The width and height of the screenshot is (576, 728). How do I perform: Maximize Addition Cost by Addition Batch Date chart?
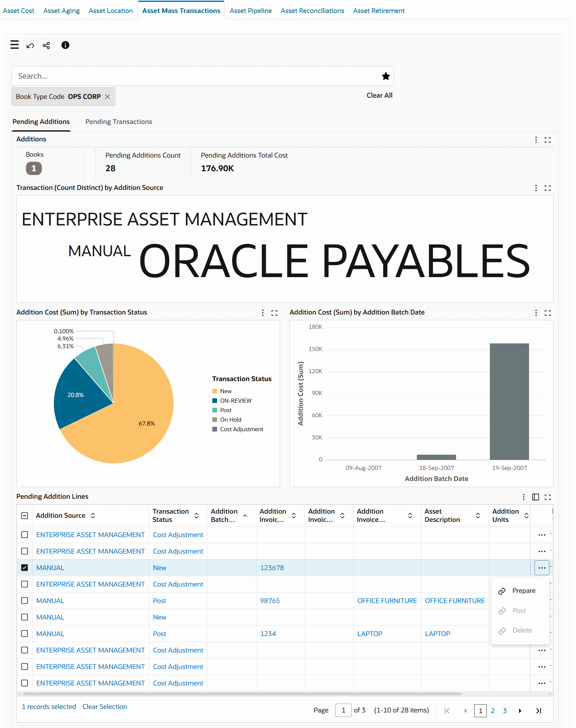click(548, 313)
